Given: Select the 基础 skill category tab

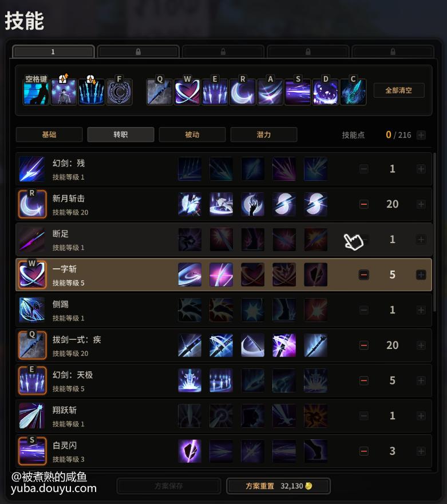Looking at the screenshot, I should 49,134.
